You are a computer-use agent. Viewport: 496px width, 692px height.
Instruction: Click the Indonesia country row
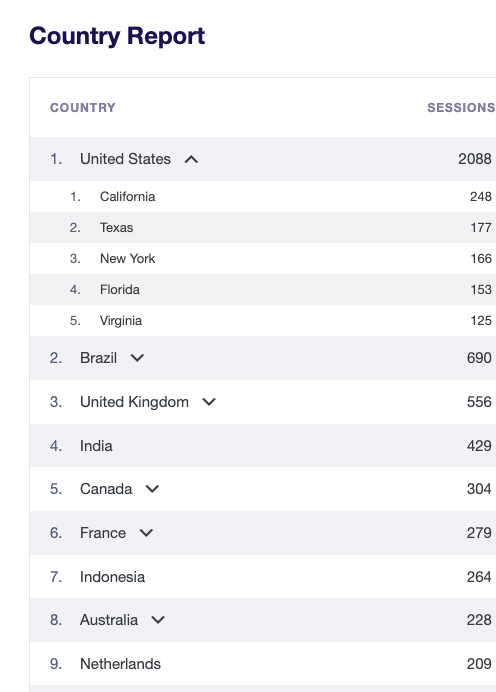pos(263,577)
